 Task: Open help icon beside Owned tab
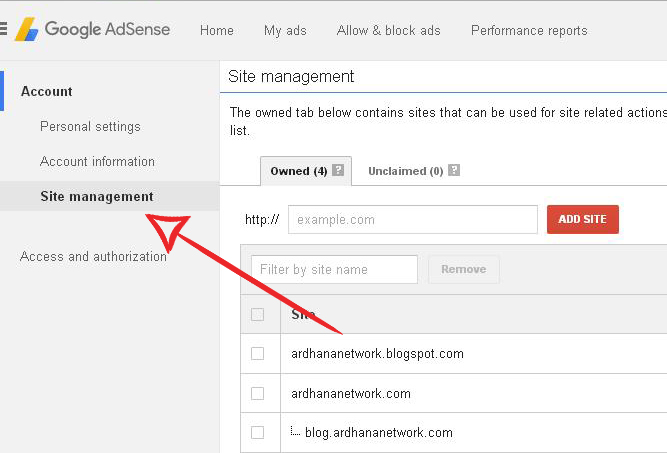338,170
